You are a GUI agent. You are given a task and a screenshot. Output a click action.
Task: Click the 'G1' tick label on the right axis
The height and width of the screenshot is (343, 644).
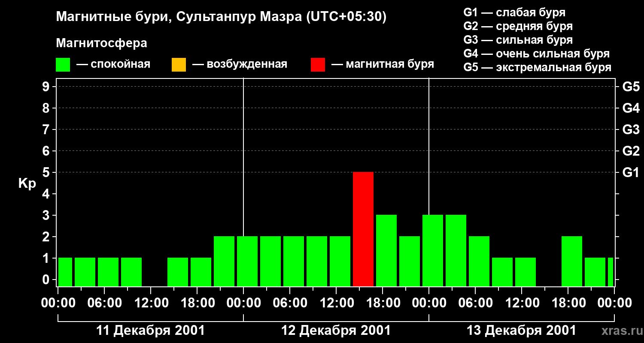coord(631,173)
